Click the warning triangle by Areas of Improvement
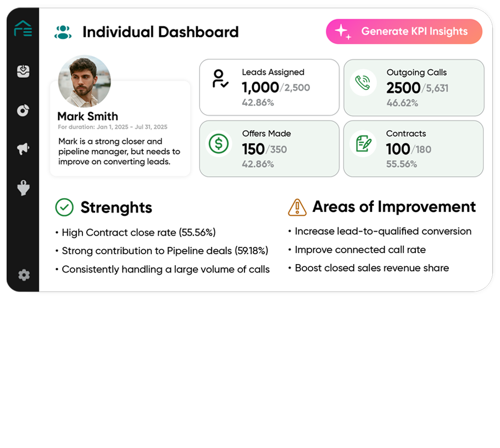Screen dimensions: 500x448 click(297, 207)
